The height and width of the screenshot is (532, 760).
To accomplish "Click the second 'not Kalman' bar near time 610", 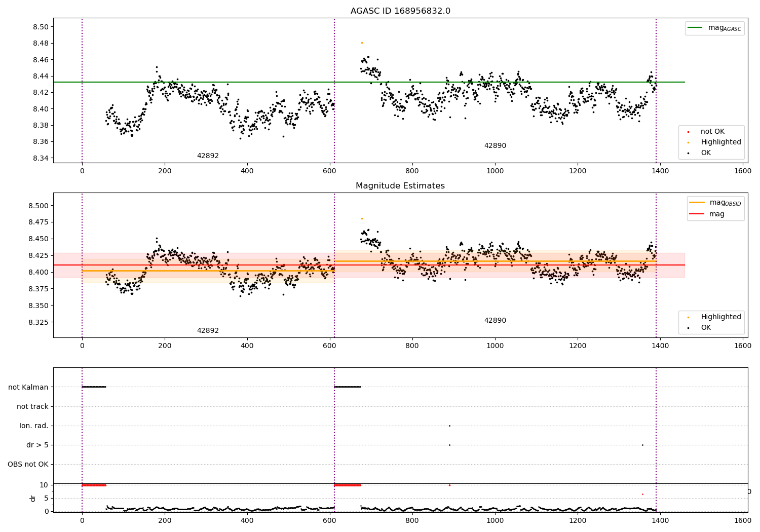I will coord(348,387).
